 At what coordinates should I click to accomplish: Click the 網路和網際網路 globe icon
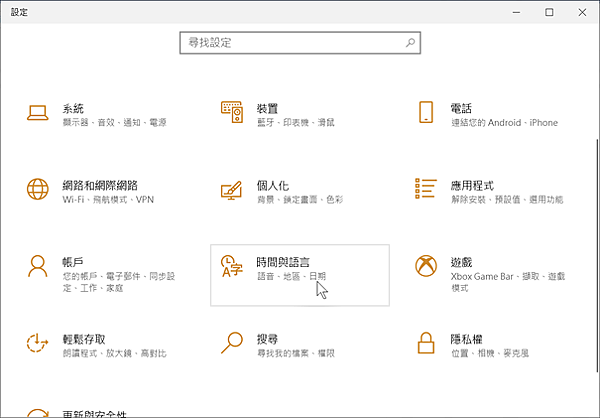tap(38, 188)
